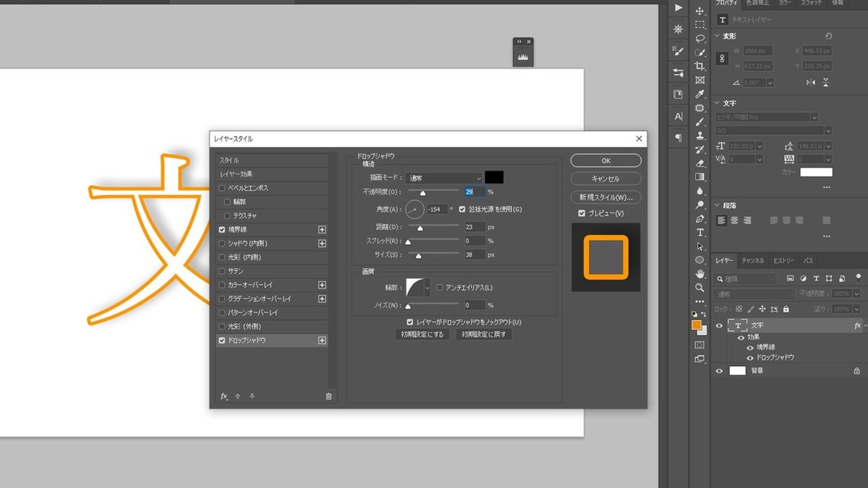The height and width of the screenshot is (488, 868).
Task: Open the Actions panel play icon
Action: 678,7
